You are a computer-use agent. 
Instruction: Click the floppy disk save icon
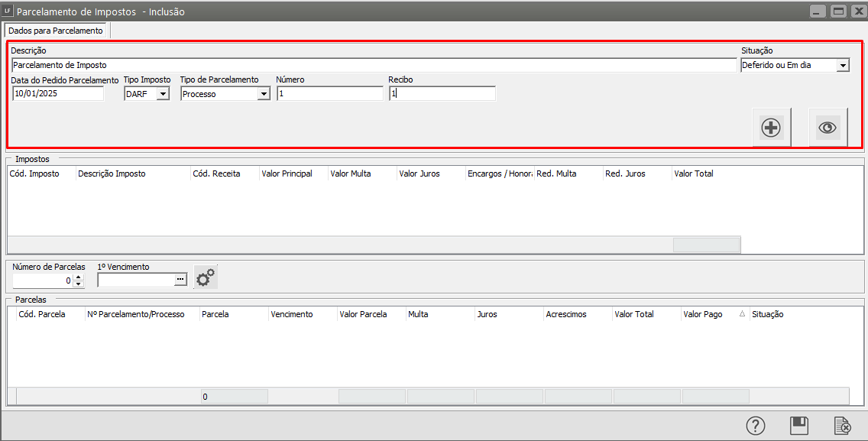(798, 426)
